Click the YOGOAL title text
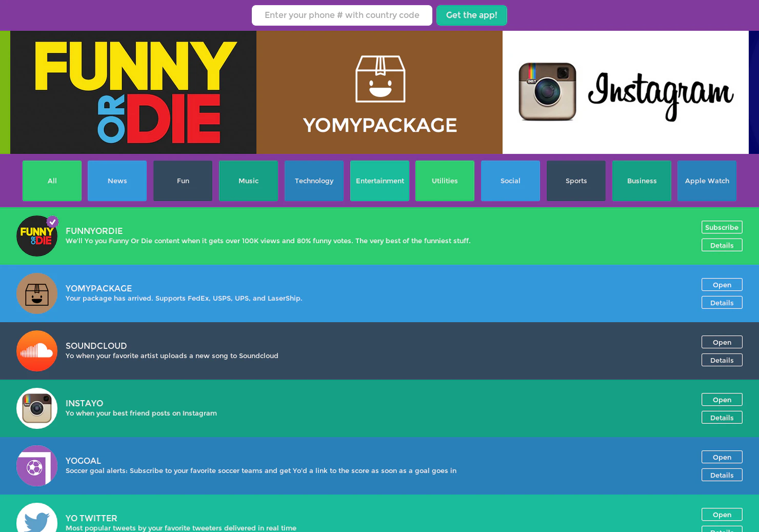 pyautogui.click(x=84, y=461)
